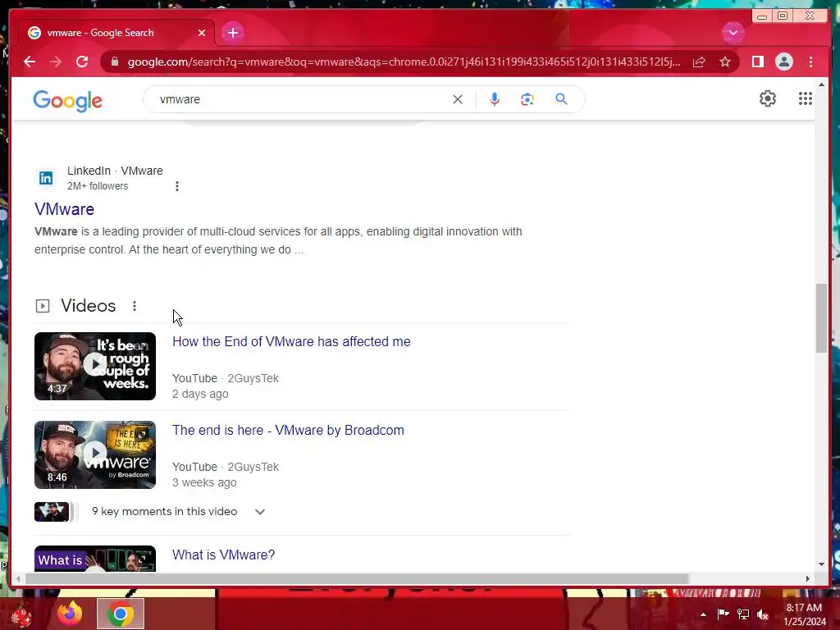Click the Videos section play icon

(43, 306)
